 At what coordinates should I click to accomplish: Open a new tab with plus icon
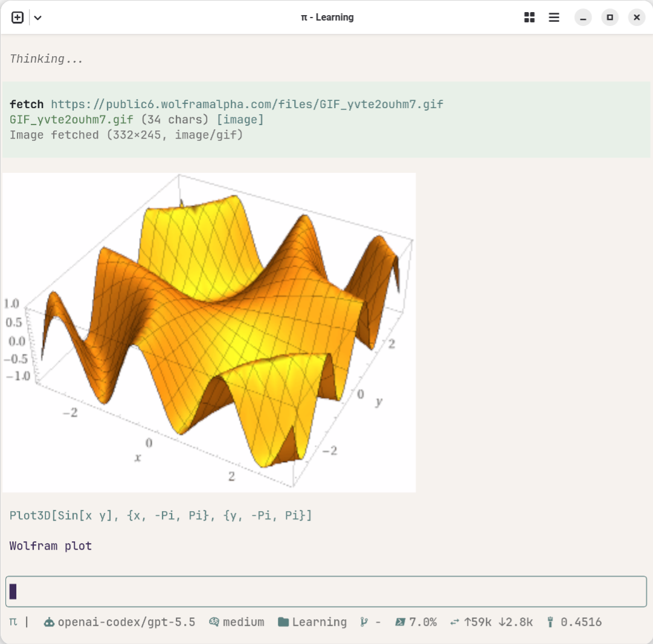(17, 18)
